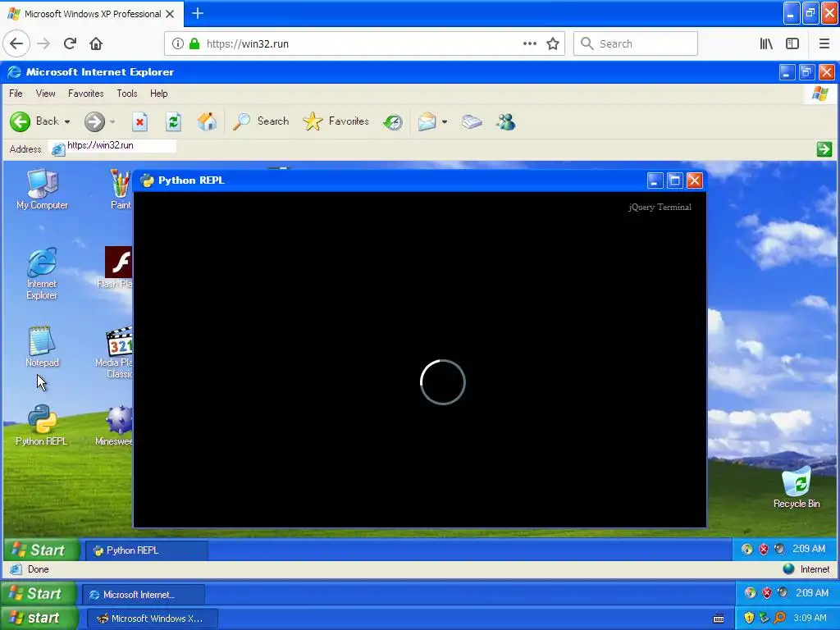Open Internet Explorer View menu
840x630 pixels.
(46, 94)
